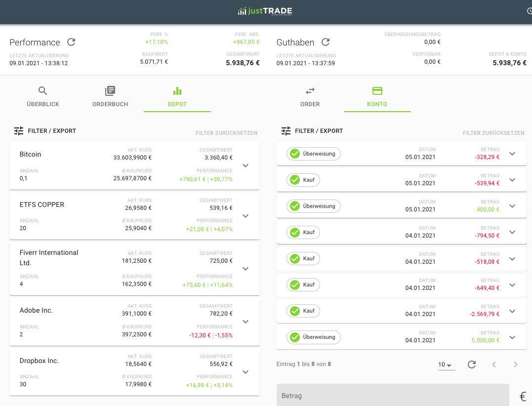Reload the Konto transaction list

click(472, 365)
